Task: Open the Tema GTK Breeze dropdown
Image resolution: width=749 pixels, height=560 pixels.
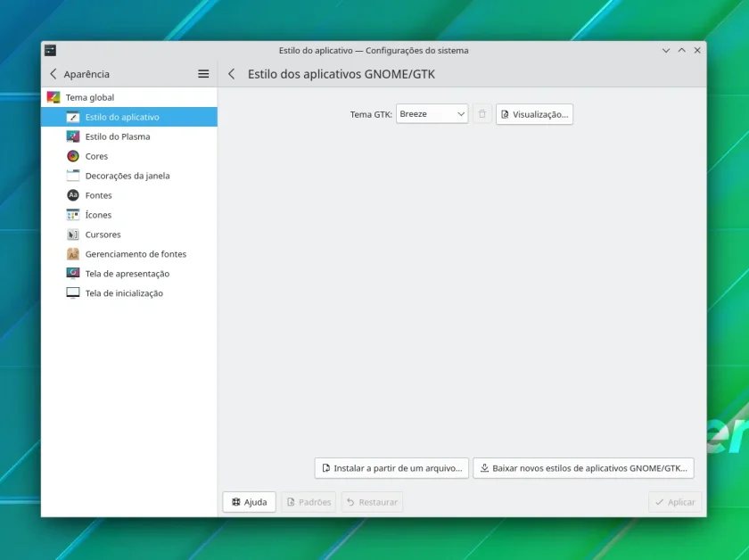Action: pyautogui.click(x=432, y=114)
